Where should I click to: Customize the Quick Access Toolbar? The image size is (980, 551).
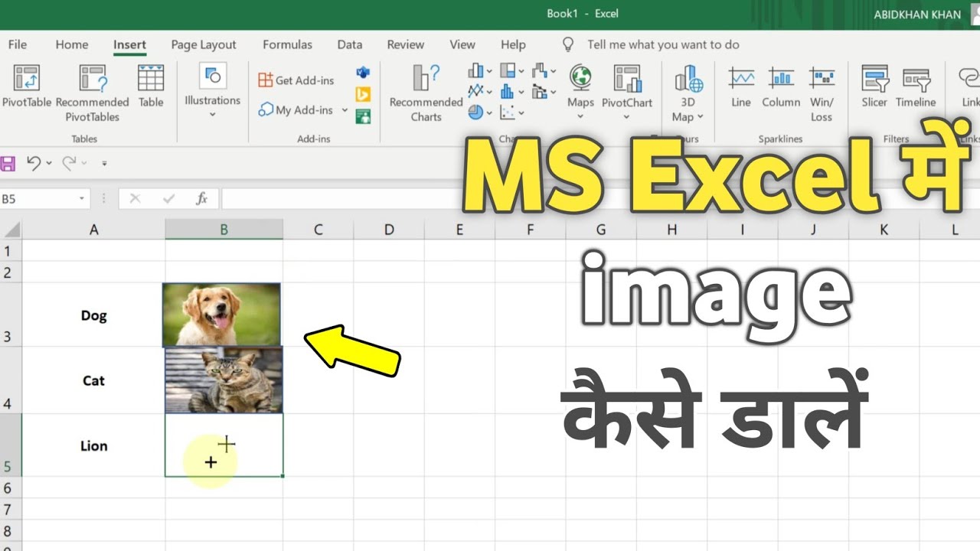(x=104, y=163)
